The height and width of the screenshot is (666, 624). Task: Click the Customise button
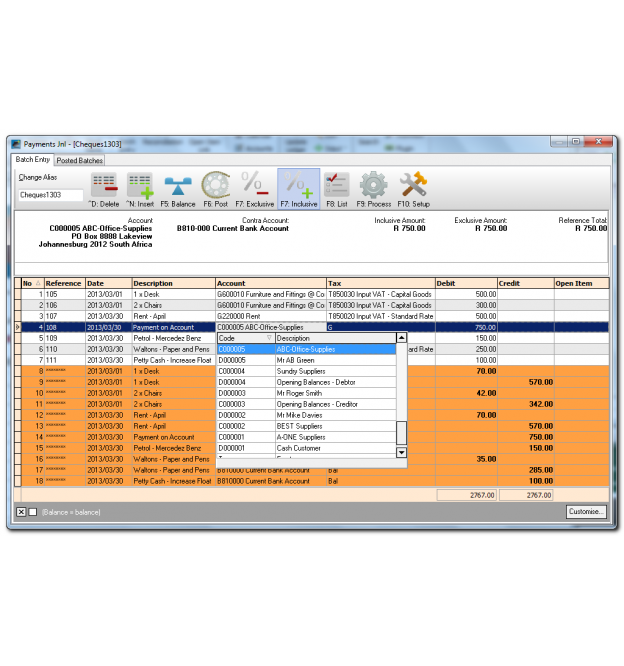point(586,512)
